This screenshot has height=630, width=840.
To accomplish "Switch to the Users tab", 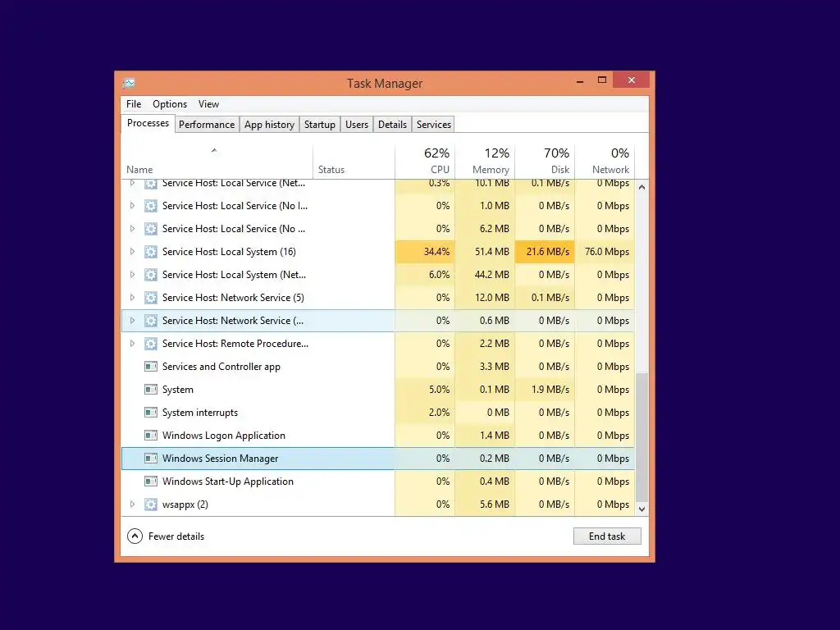I will 357,125.
